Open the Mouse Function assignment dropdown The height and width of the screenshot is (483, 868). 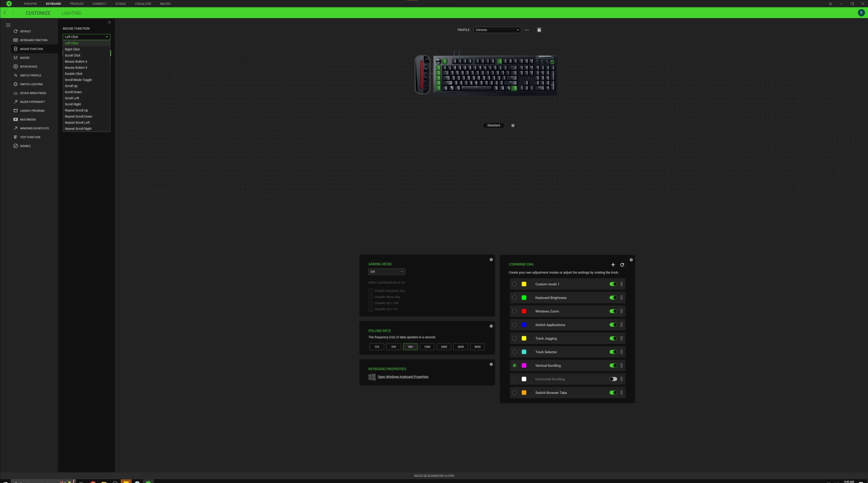(x=86, y=37)
